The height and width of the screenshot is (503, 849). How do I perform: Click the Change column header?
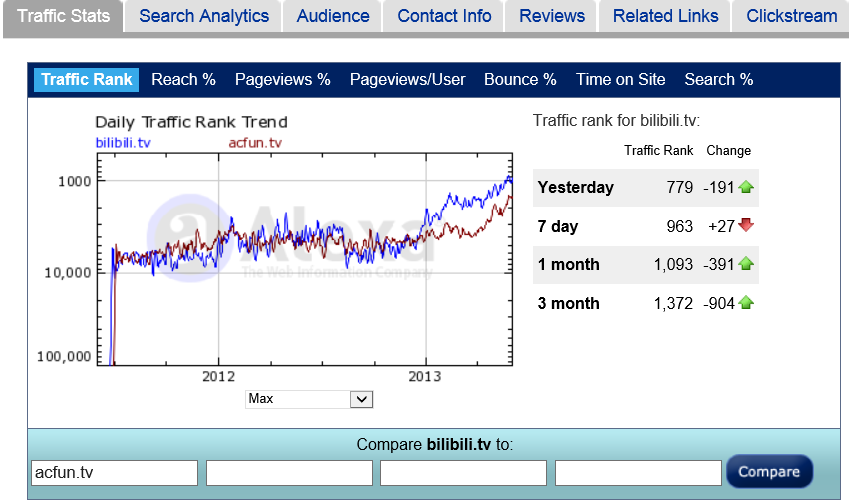(x=728, y=151)
